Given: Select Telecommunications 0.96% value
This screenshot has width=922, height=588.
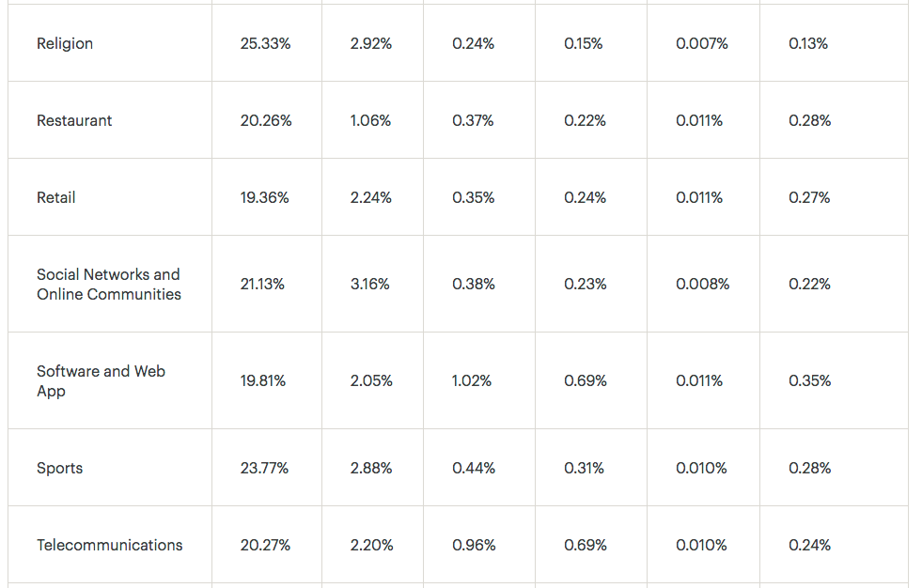Looking at the screenshot, I should tap(474, 545).
